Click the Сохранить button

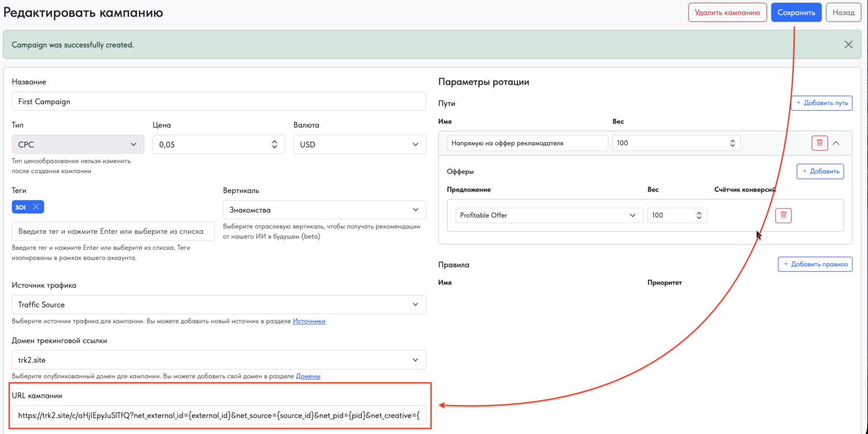(x=796, y=12)
